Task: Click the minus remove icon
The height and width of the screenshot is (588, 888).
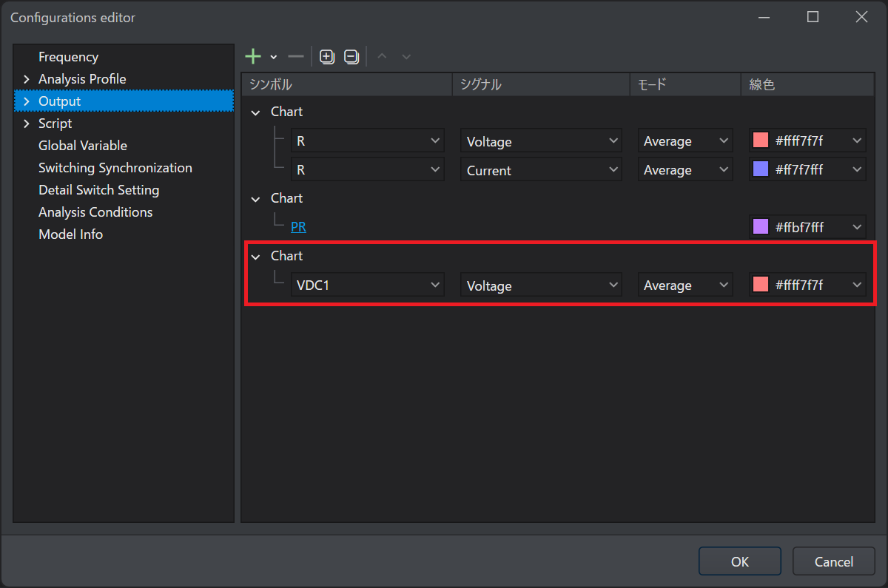Action: [x=296, y=56]
